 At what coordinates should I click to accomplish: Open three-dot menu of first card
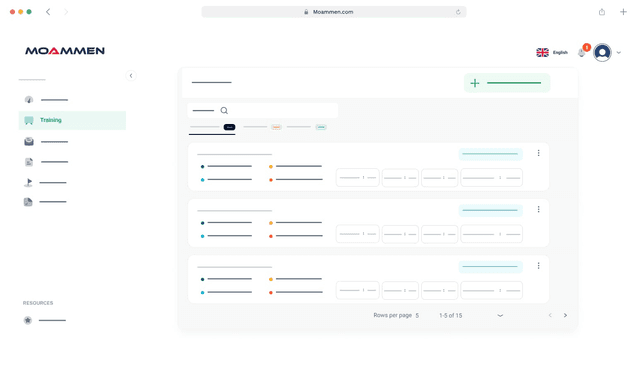pyautogui.click(x=538, y=153)
